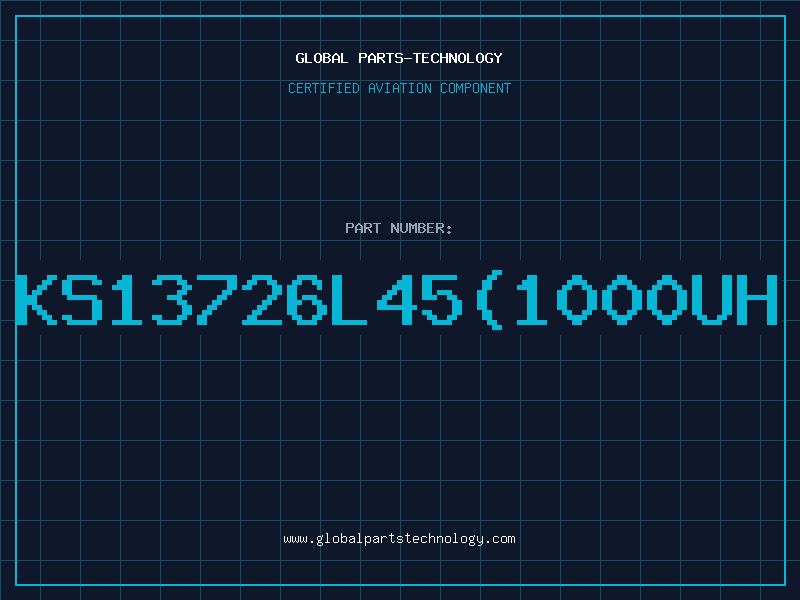Select part number KS13726L45(1000UH

click(x=397, y=300)
